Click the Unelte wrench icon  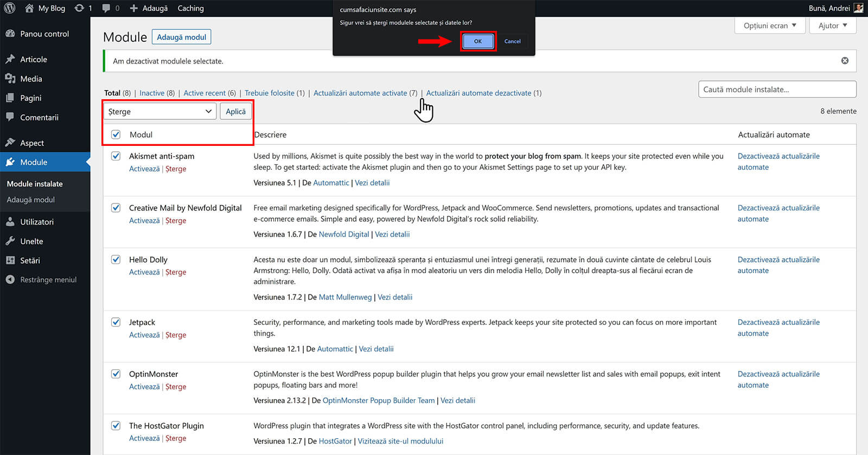[10, 241]
